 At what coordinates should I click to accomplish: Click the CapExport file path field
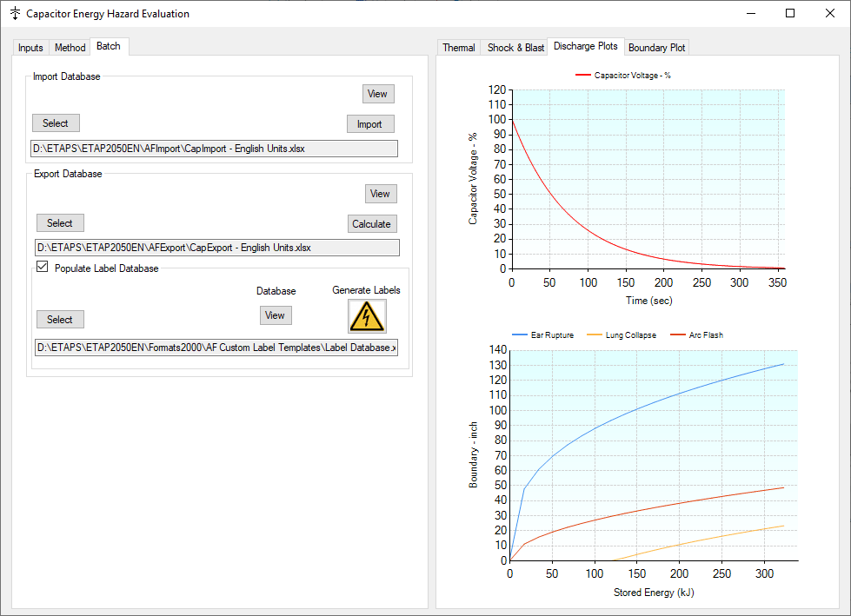click(x=215, y=247)
